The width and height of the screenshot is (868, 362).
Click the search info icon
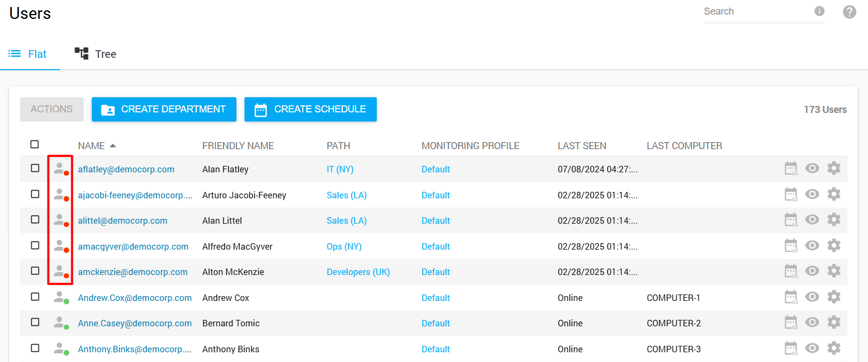819,11
